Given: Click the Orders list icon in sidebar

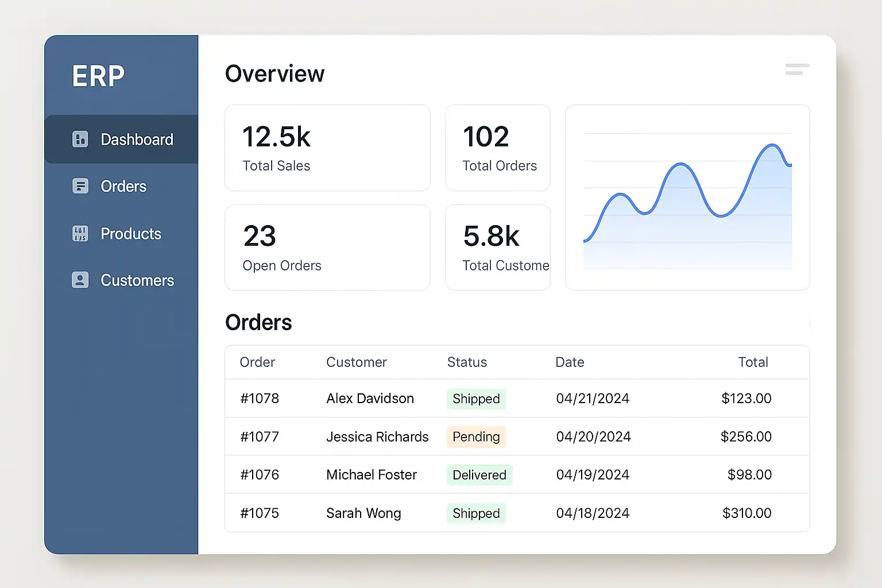Looking at the screenshot, I should 80,186.
